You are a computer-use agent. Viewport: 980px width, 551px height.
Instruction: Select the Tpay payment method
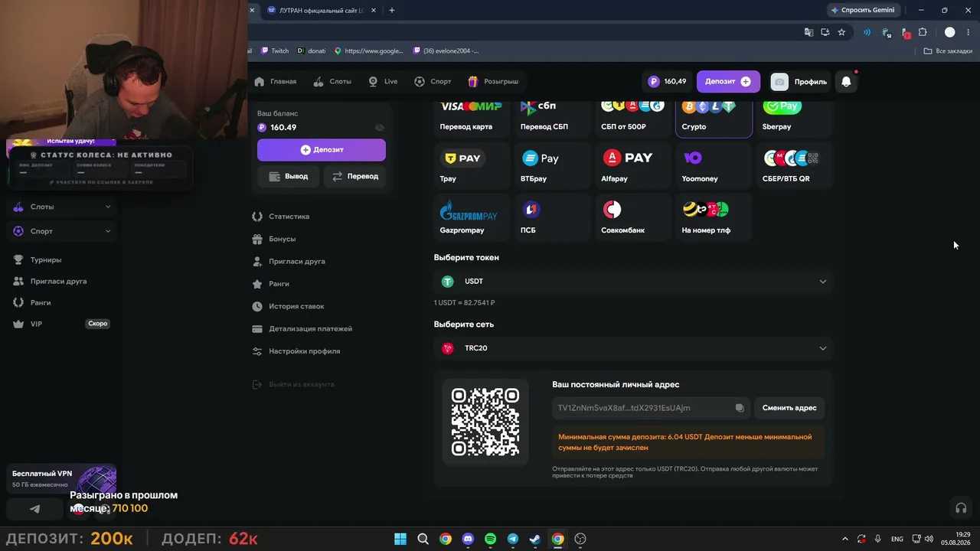pos(472,166)
